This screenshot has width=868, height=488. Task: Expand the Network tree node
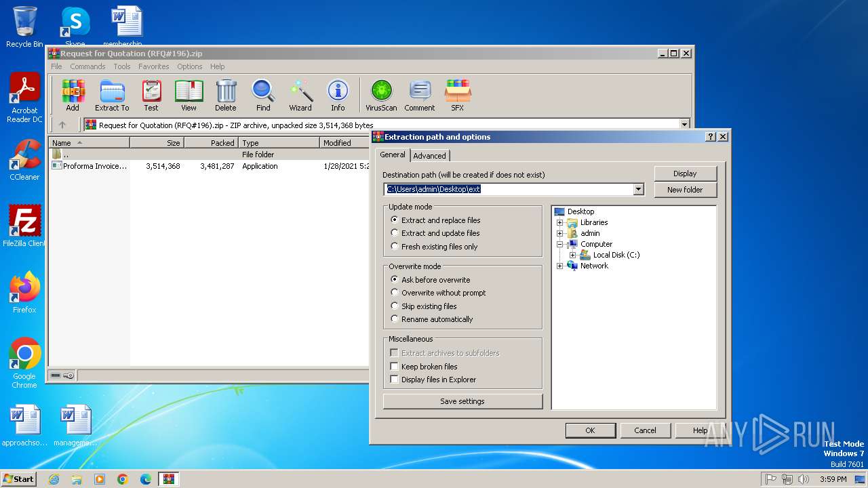click(560, 266)
